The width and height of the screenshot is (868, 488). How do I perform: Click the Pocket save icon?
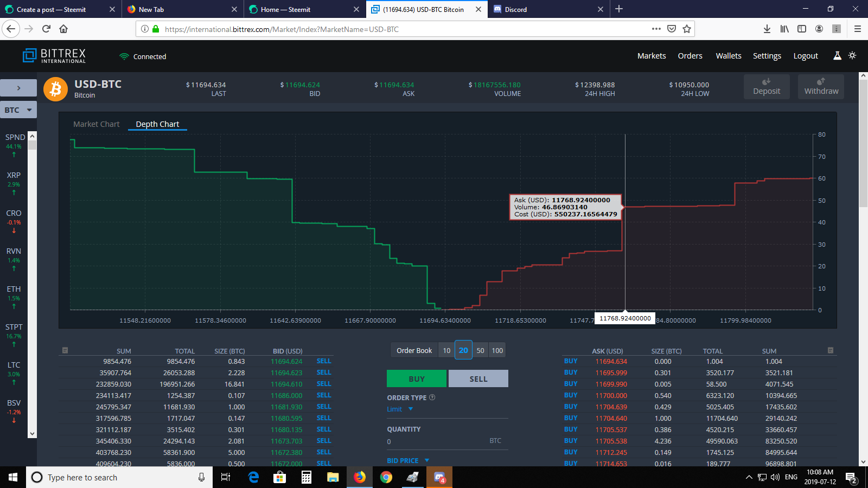(x=672, y=29)
